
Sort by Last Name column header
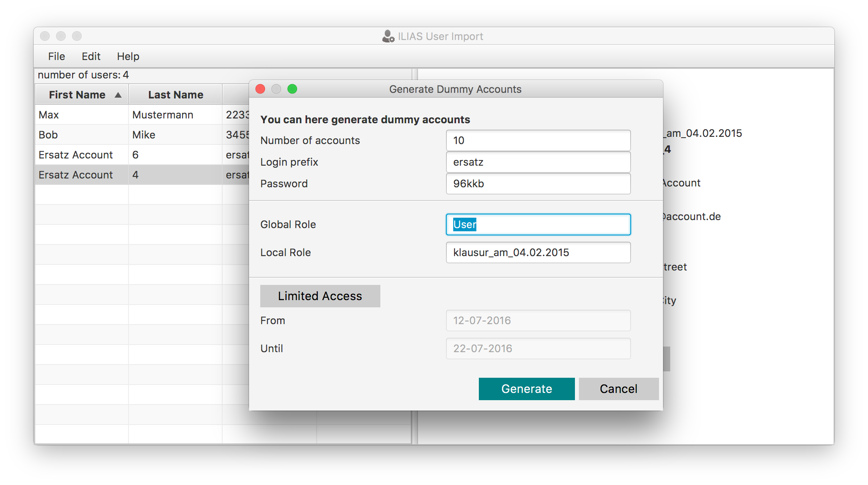point(175,95)
